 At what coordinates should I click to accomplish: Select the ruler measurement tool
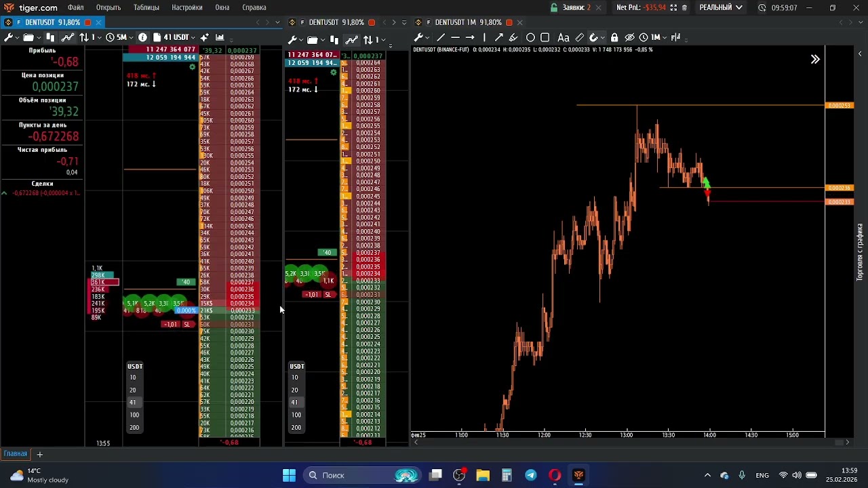point(580,38)
